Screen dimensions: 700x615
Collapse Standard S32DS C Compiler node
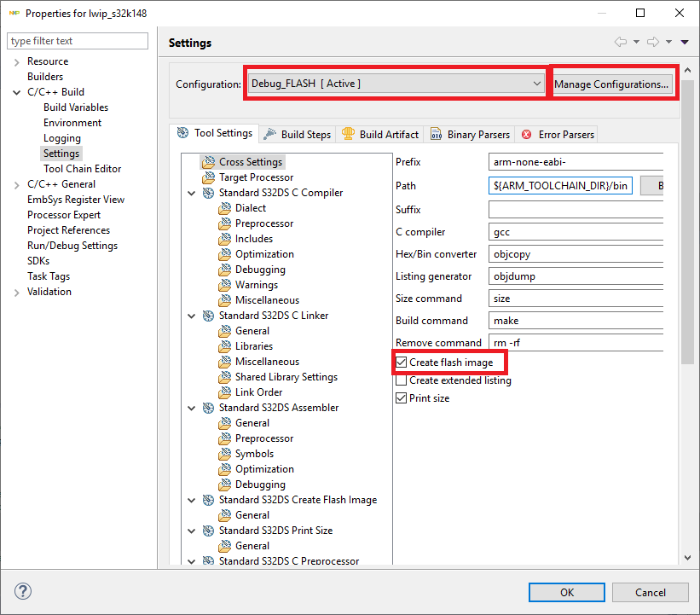(192, 193)
